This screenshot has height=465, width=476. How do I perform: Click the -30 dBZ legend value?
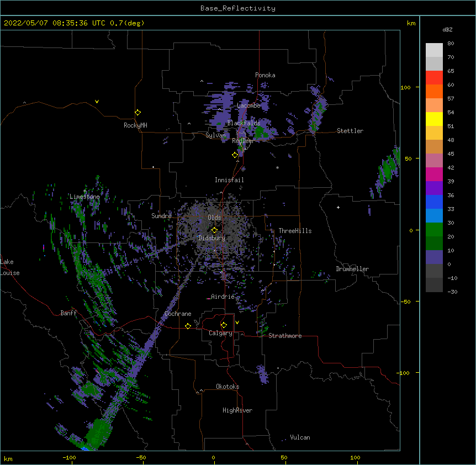click(452, 292)
